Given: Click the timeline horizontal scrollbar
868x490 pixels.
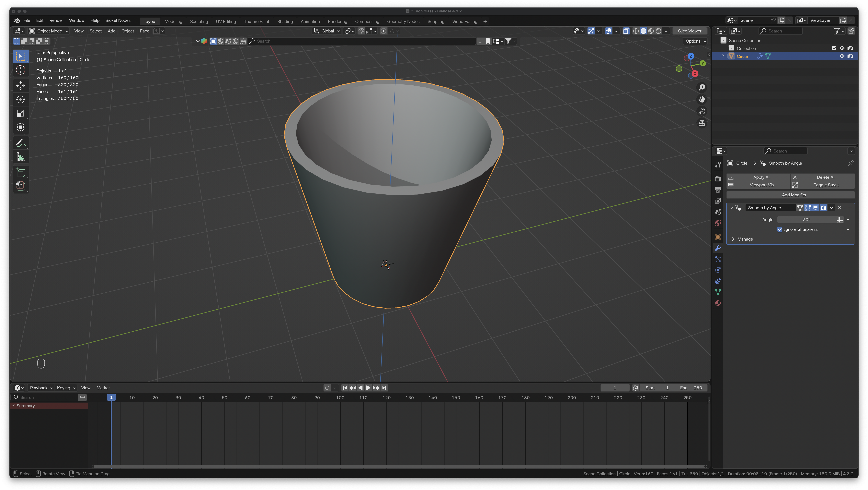Looking at the screenshot, I should pyautogui.click(x=399, y=467).
